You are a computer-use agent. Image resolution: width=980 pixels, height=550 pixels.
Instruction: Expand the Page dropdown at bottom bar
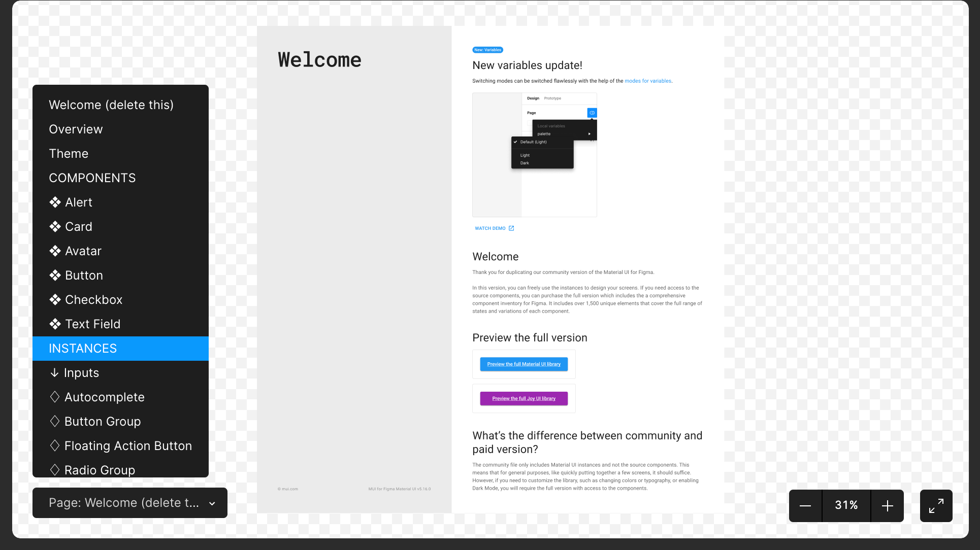point(213,503)
